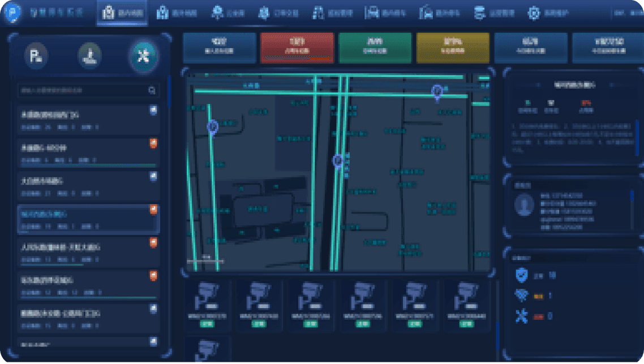Click blue badge on third section card

(153, 176)
